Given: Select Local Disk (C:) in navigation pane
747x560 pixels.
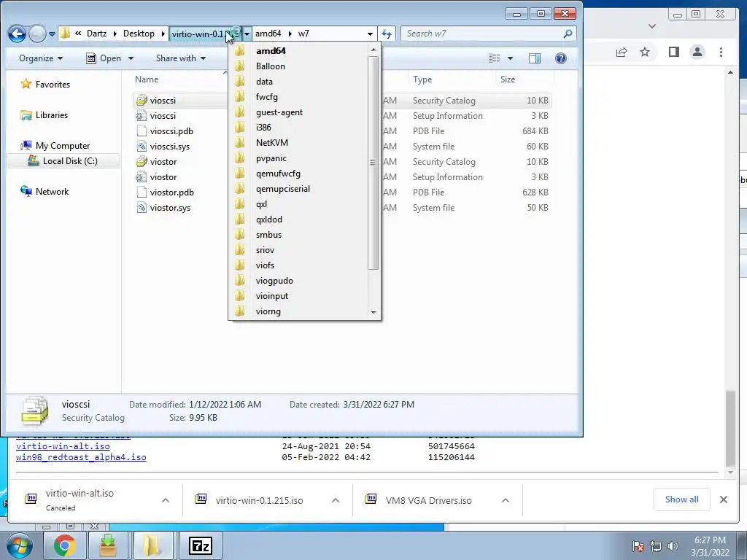Looking at the screenshot, I should pos(63,161).
